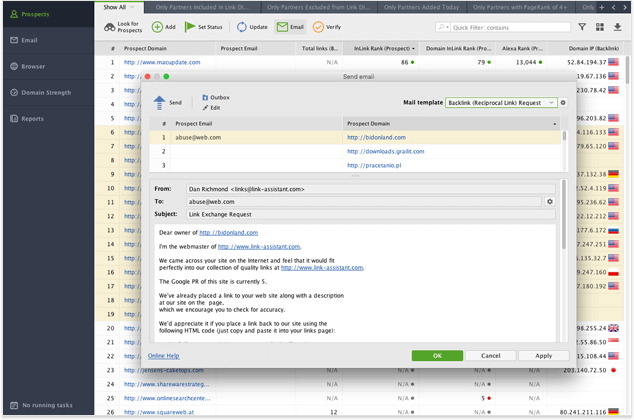Click the Send arrow icon in dialog

point(159,102)
